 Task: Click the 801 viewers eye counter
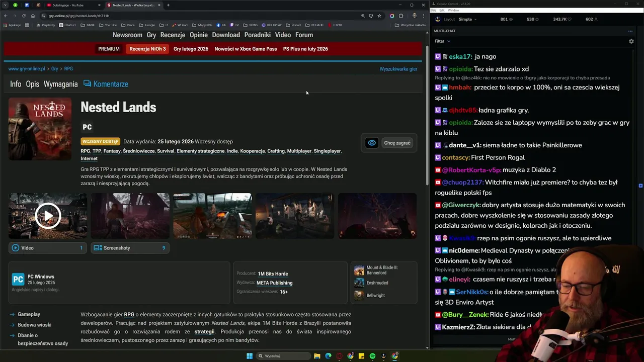tap(507, 19)
